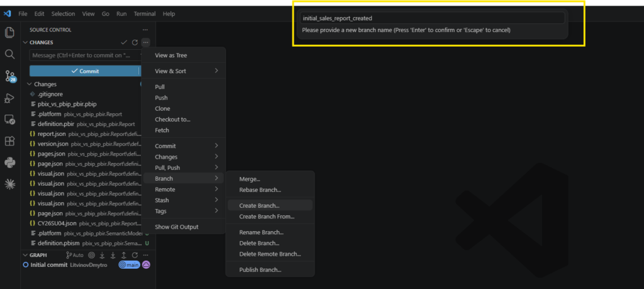Click the Auto branch filter in Graph header

(x=75, y=255)
